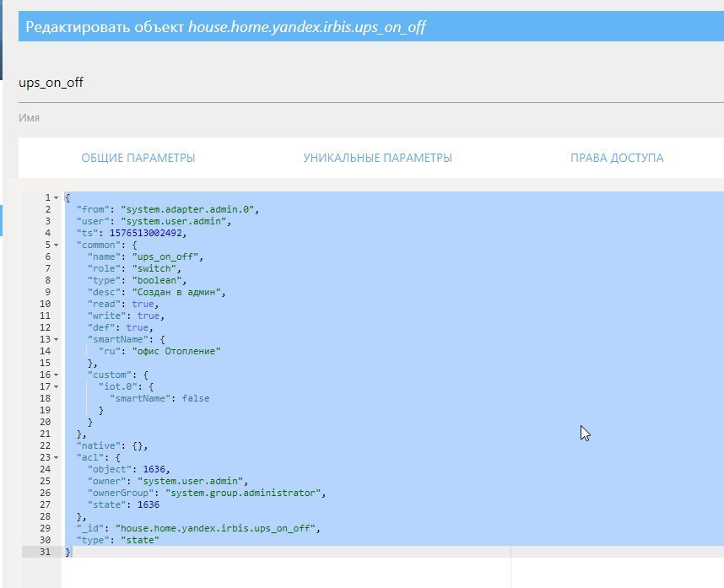724x588 pixels.
Task: Click the "ups_on_off" name value on line 6
Action: point(165,256)
